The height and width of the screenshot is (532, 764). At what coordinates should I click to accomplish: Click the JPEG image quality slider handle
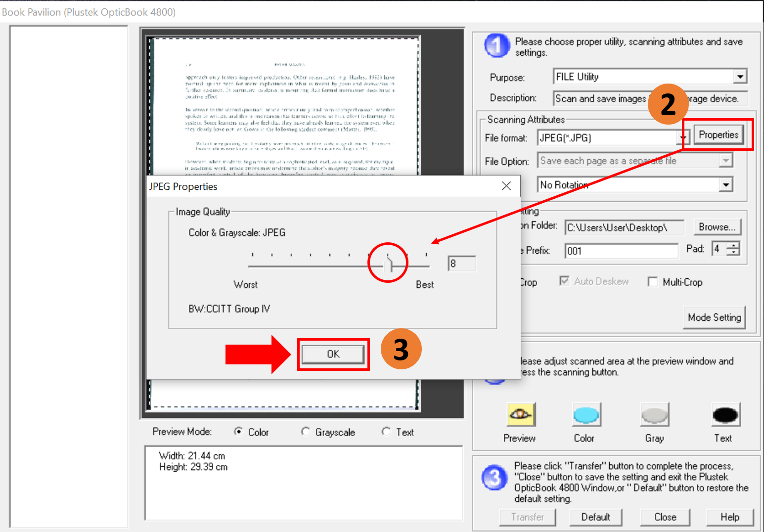389,264
